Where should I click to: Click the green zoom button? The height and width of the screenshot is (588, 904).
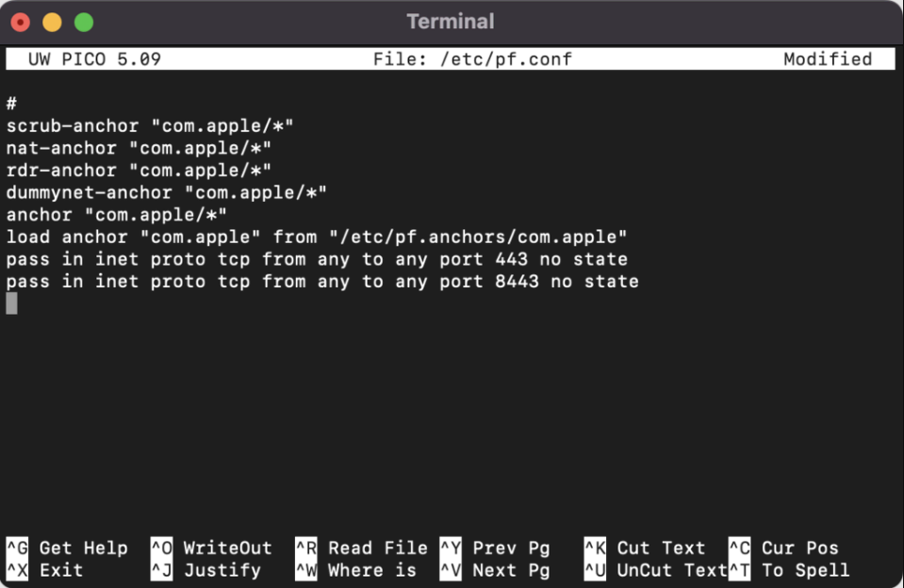85,21
